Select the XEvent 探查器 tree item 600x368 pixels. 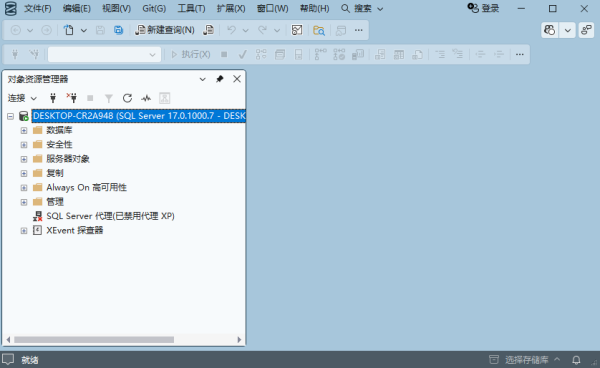[x=75, y=230]
